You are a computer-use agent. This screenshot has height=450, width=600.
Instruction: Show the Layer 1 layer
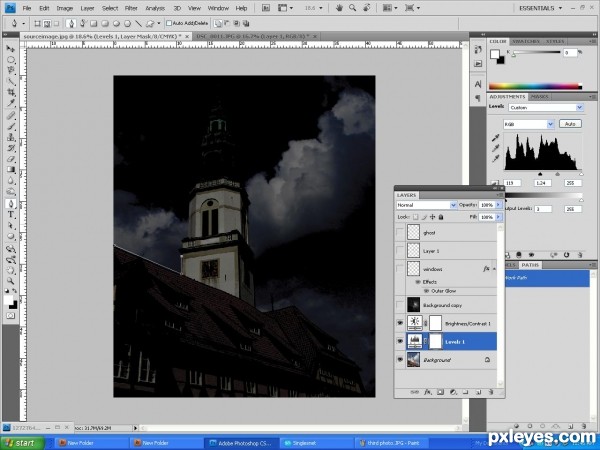tap(400, 251)
